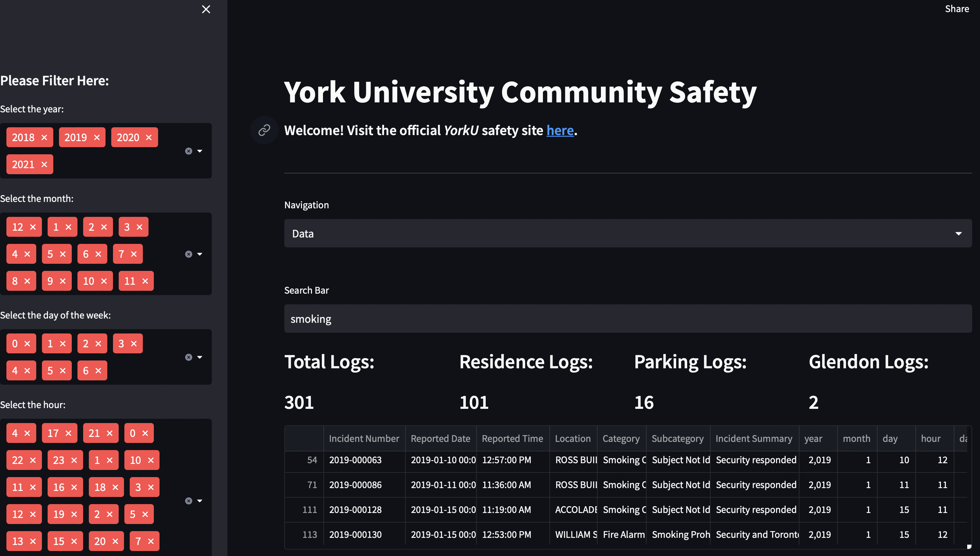The width and height of the screenshot is (980, 556).
Task: Remove hour 17 from the hour filter
Action: (68, 433)
